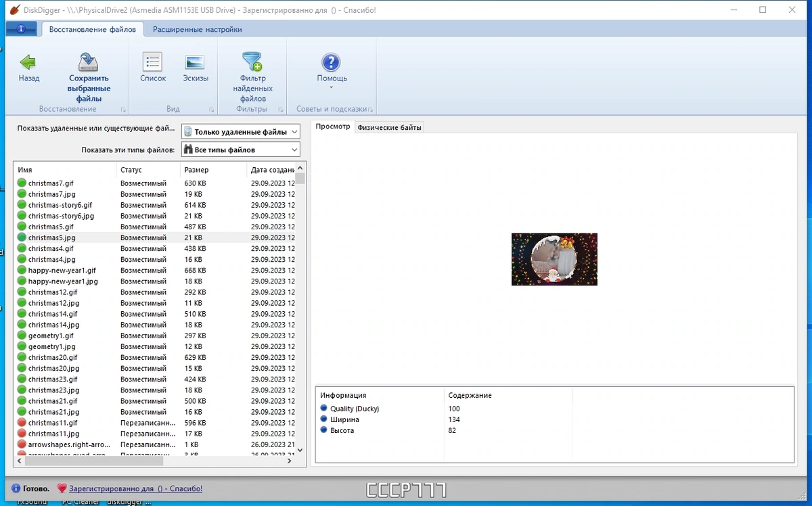Image resolution: width=812 pixels, height=506 pixels.
Task: Open Фильтр найденных файлов funnel icon
Action: coord(252,62)
